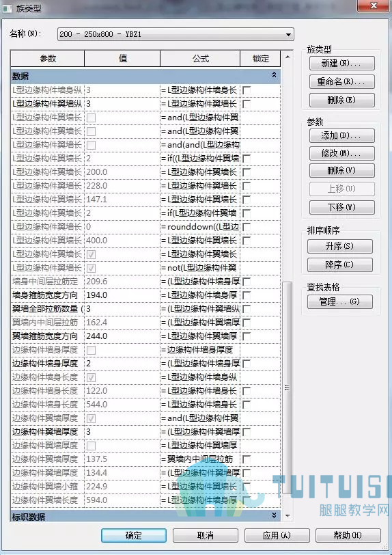Toggle lock for row with value 544.0
392x555 pixels.
tap(247, 405)
